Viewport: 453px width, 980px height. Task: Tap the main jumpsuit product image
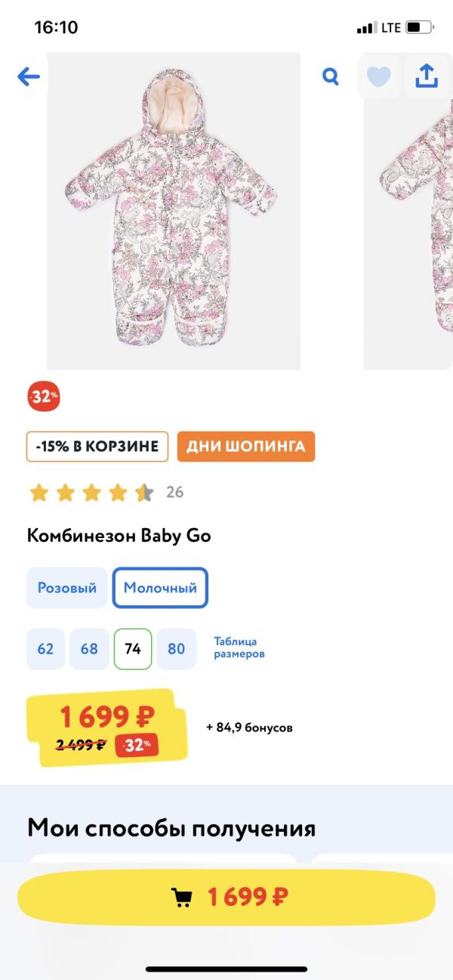pyautogui.click(x=173, y=212)
